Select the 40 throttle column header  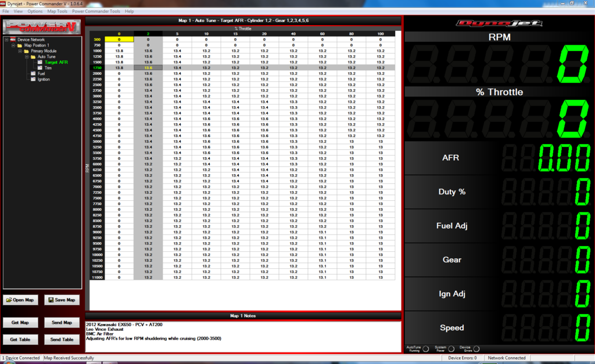(293, 34)
